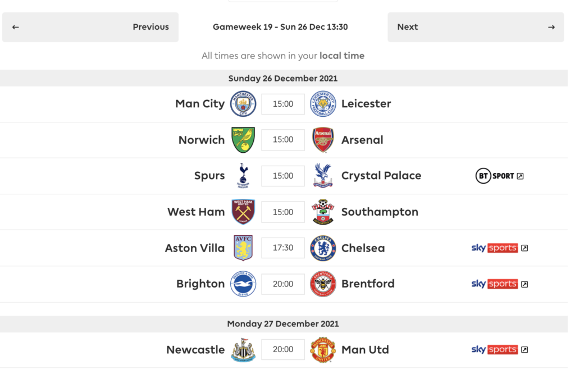Select the West Ham crossed hammers crest
This screenshot has width=575, height=392.
click(243, 212)
